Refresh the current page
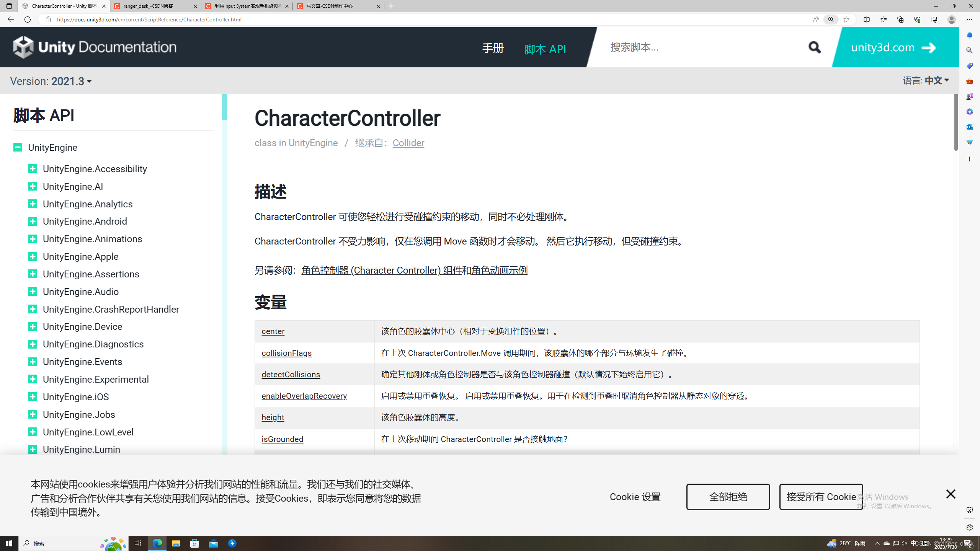The height and width of the screenshot is (551, 980). click(27, 20)
